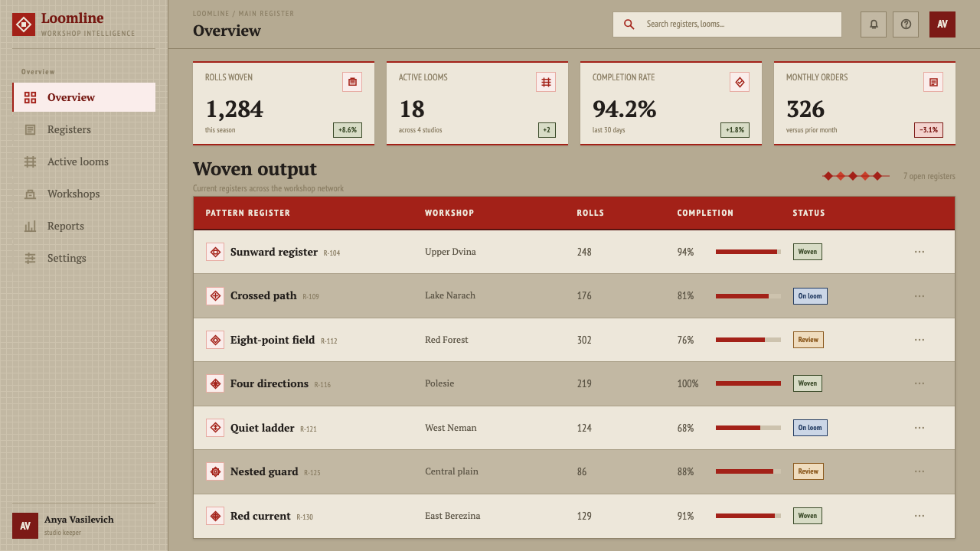Click the +1.8% badge on Completion Rate
This screenshot has height=551, width=980.
point(735,130)
